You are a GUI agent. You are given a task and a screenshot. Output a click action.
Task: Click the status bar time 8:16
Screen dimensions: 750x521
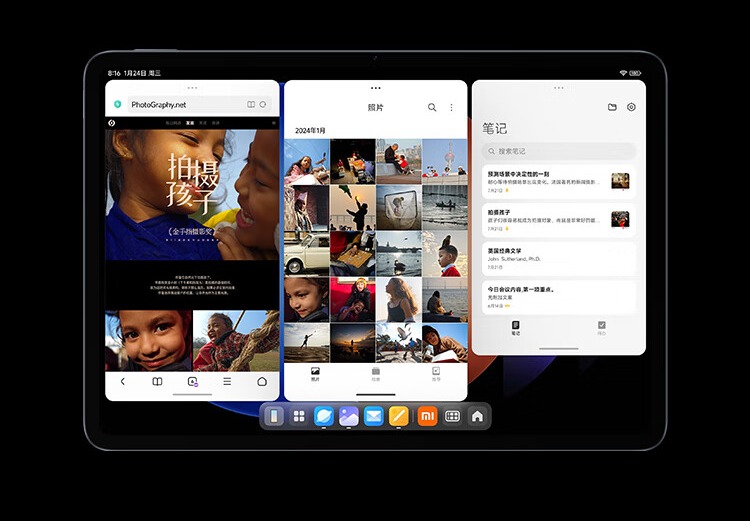tap(114, 73)
